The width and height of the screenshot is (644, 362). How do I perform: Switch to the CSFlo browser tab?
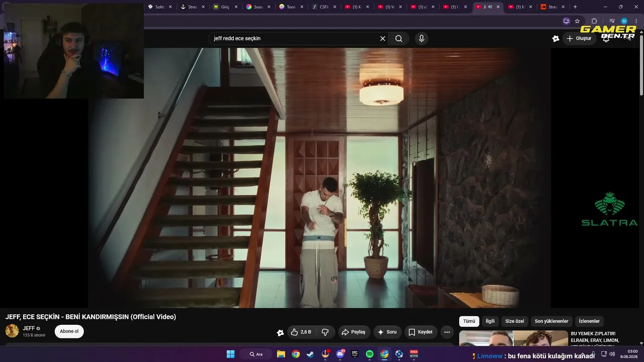pyautogui.click(x=324, y=7)
